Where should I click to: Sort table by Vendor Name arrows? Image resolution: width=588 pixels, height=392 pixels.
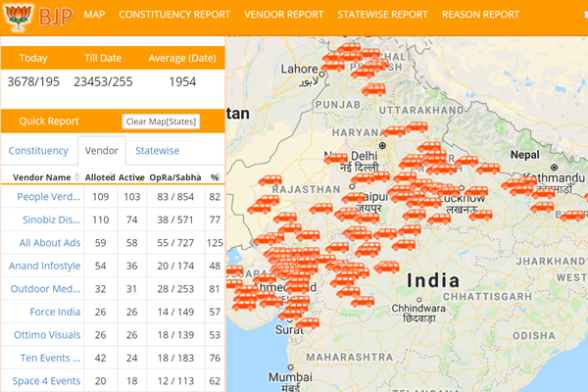76,176
